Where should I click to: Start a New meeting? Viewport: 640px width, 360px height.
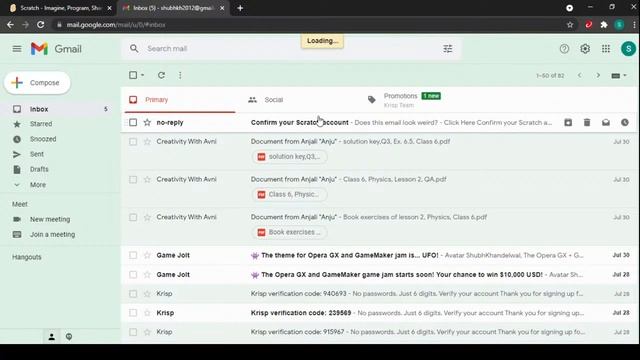(50, 220)
